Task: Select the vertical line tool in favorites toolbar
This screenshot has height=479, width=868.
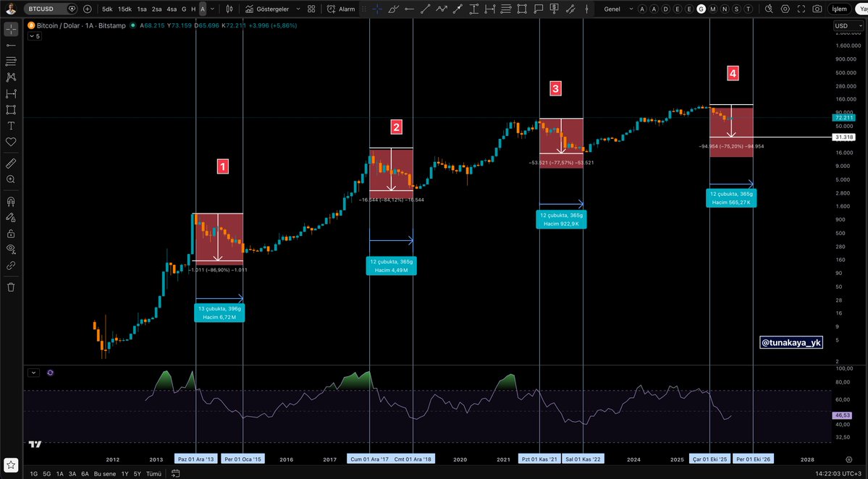Action: (587, 9)
